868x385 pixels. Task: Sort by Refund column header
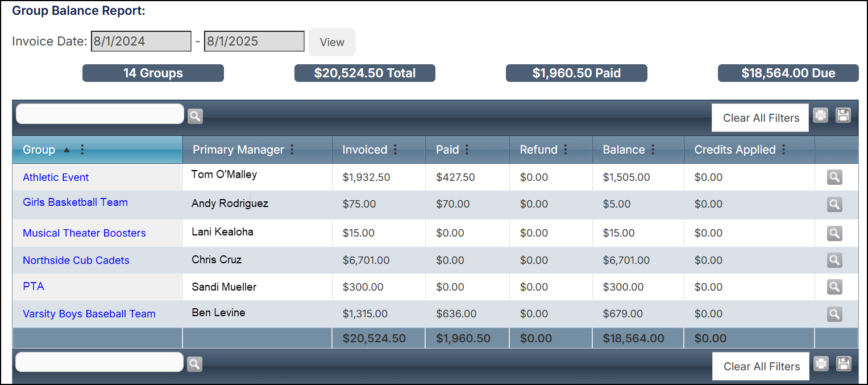tap(539, 150)
